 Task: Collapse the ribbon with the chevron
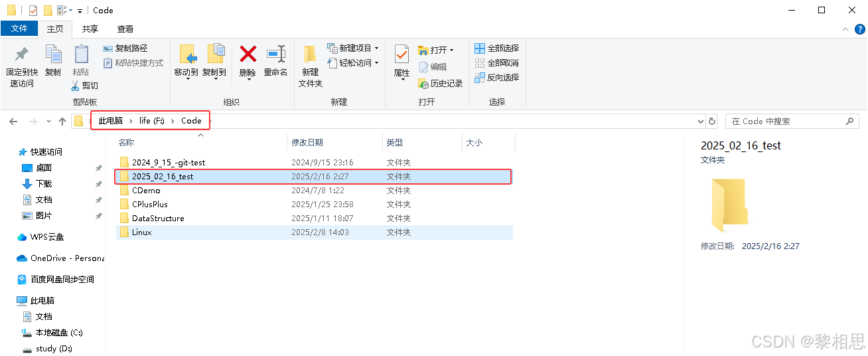click(x=845, y=29)
